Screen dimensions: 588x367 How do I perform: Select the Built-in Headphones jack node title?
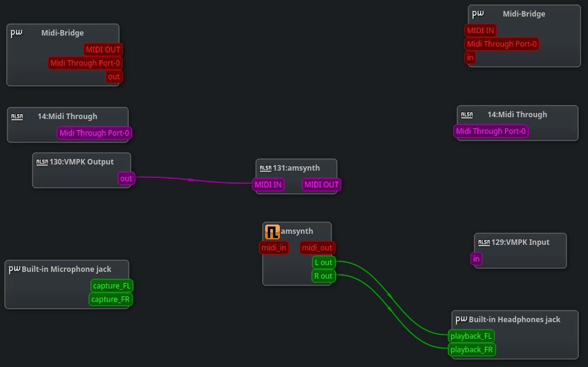514,319
